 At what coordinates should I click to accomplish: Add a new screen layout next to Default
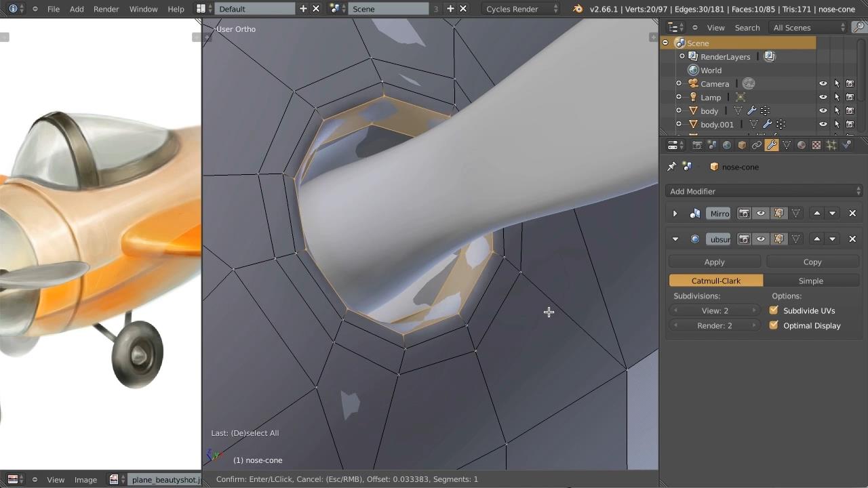pyautogui.click(x=303, y=9)
